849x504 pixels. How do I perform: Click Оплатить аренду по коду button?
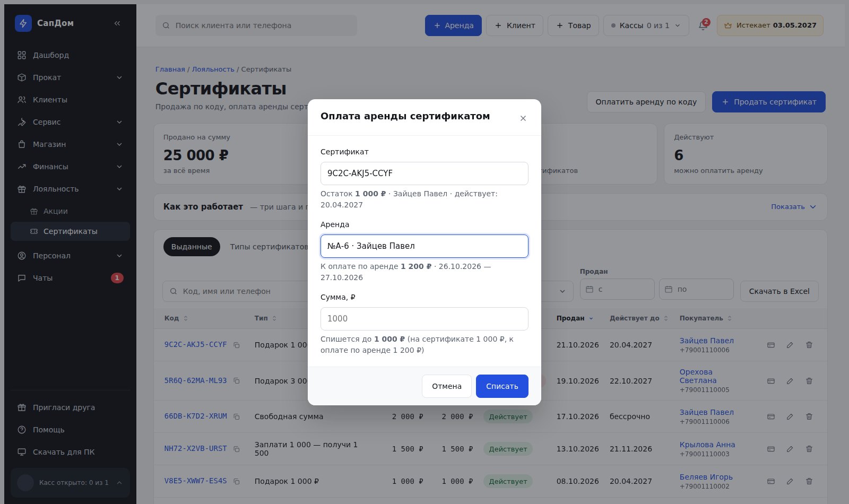click(646, 102)
